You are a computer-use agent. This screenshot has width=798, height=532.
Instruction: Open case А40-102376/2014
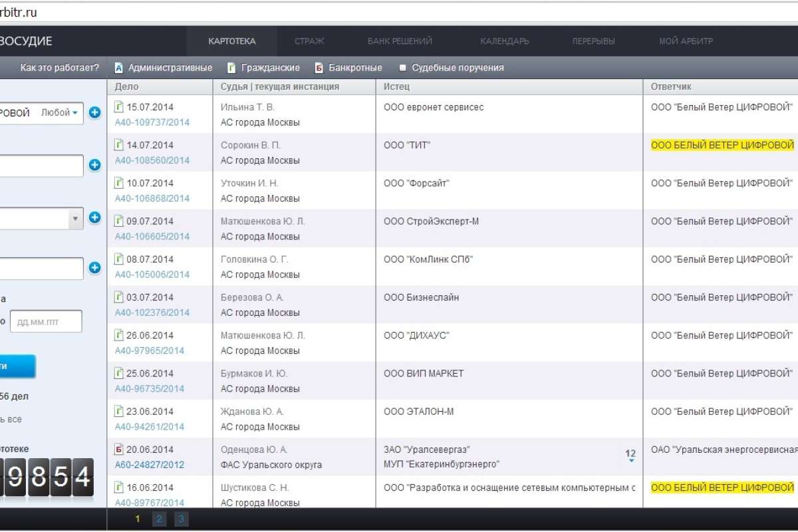(152, 313)
